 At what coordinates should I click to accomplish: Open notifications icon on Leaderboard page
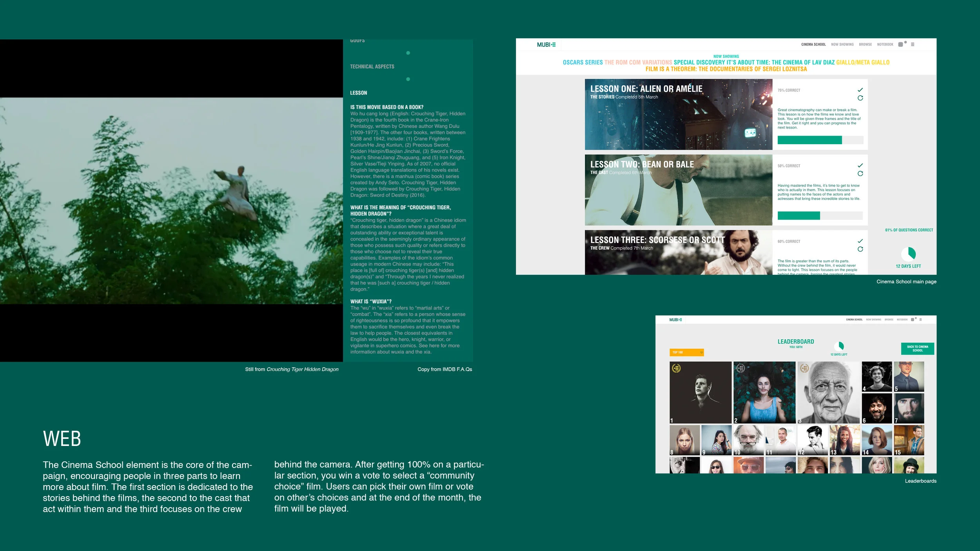[x=913, y=319]
